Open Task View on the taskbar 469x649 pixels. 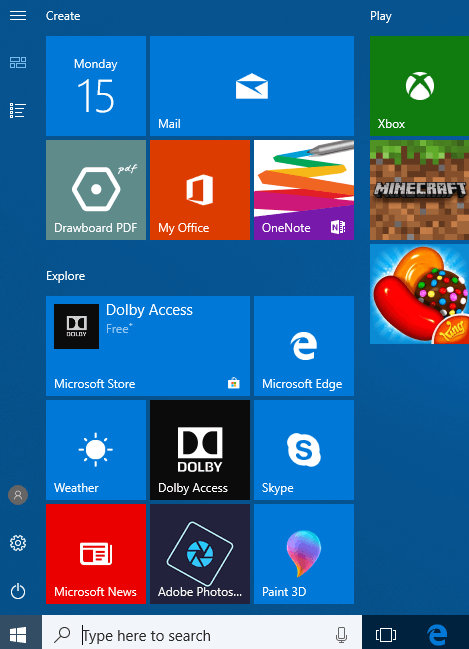(x=386, y=635)
